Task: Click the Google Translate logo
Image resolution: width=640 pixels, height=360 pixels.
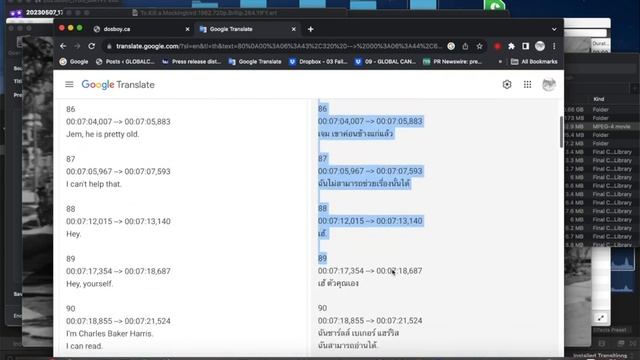Action: pos(118,84)
